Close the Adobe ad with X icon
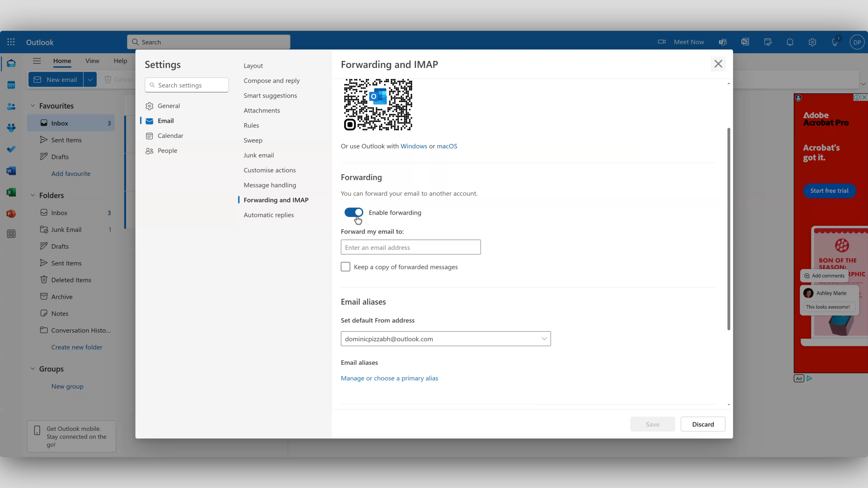868x488 pixels. click(864, 97)
